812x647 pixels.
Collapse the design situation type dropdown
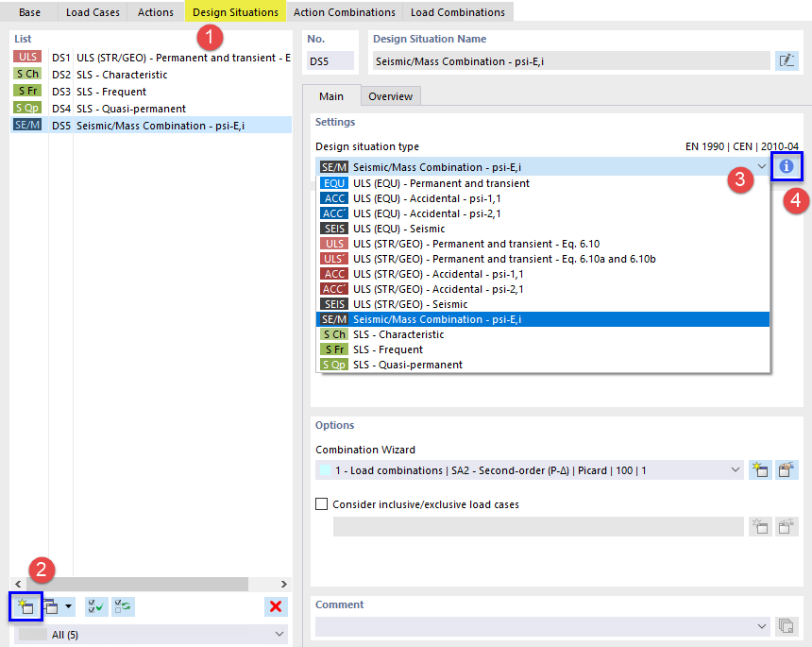point(762,167)
